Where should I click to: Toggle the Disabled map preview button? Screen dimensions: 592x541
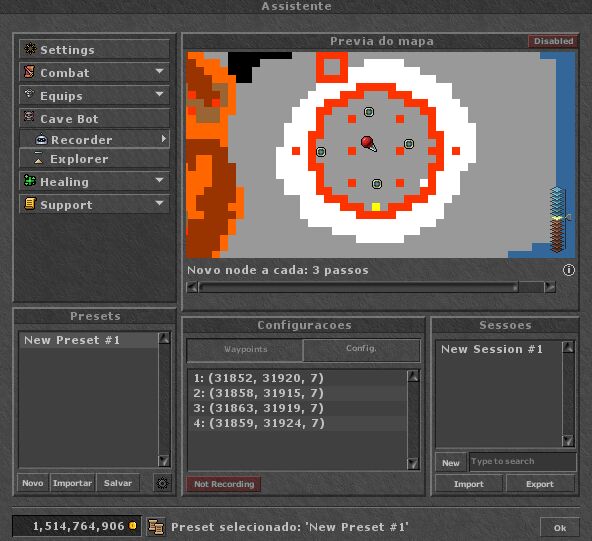[x=553, y=41]
